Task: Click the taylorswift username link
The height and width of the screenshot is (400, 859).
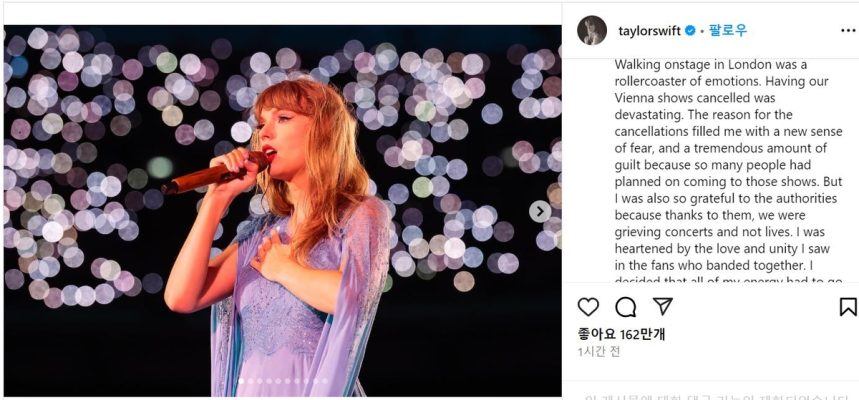Action: click(x=648, y=31)
